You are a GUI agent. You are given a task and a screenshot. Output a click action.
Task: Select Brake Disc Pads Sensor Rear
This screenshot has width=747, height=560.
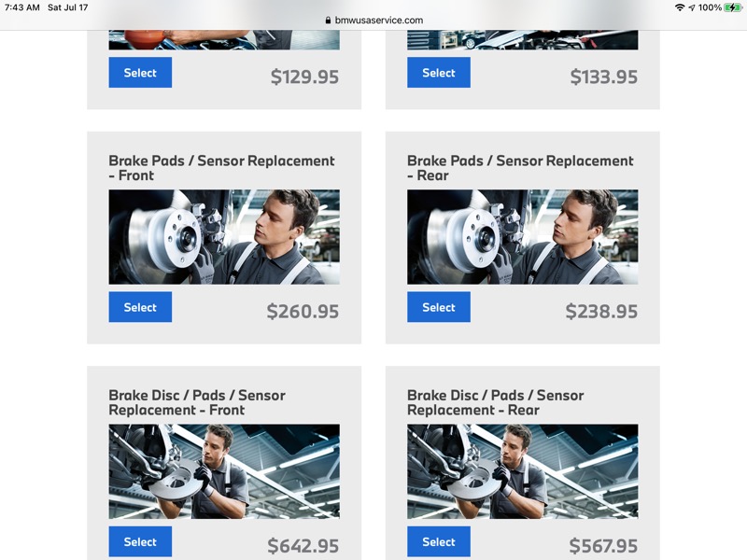pos(438,541)
